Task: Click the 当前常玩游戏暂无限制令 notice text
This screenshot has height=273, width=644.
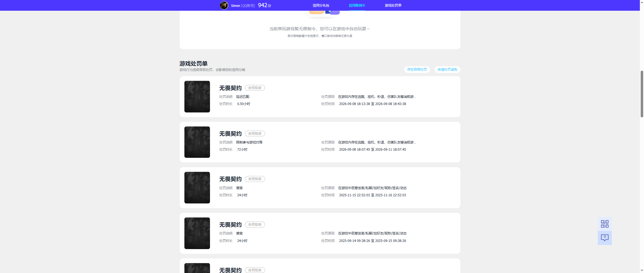Action: tap(320, 29)
